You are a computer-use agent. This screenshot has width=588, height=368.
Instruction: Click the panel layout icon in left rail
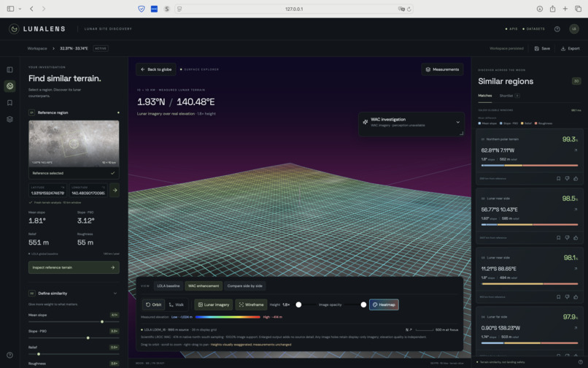(x=9, y=70)
